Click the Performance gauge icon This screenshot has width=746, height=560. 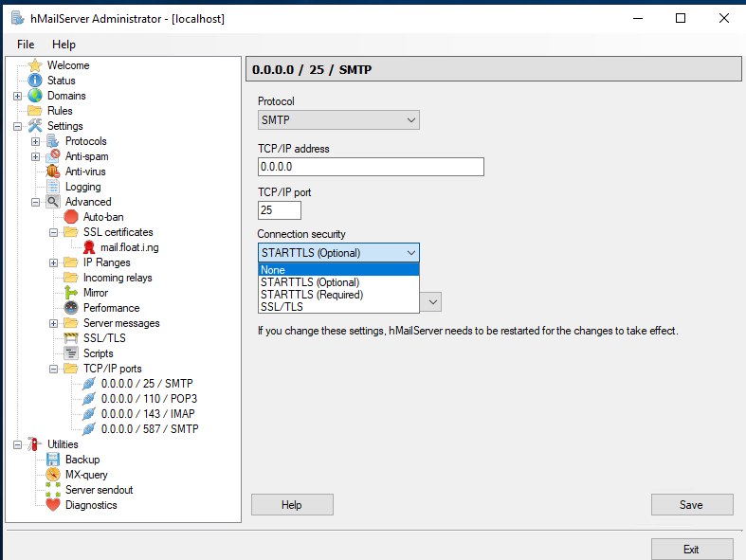pos(71,308)
